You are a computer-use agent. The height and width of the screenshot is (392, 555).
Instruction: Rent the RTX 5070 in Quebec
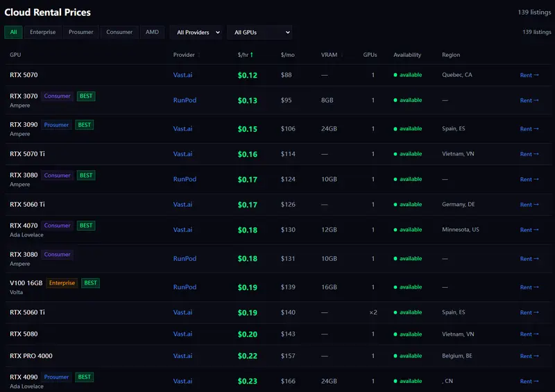(x=529, y=75)
